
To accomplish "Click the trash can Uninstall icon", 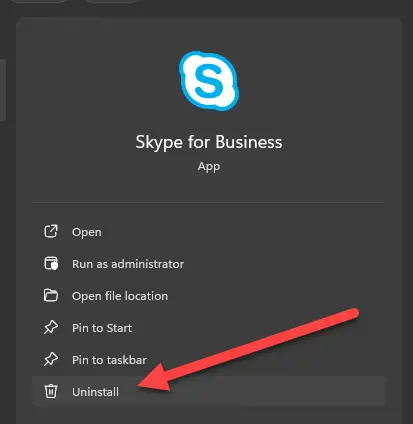I will pyautogui.click(x=51, y=391).
